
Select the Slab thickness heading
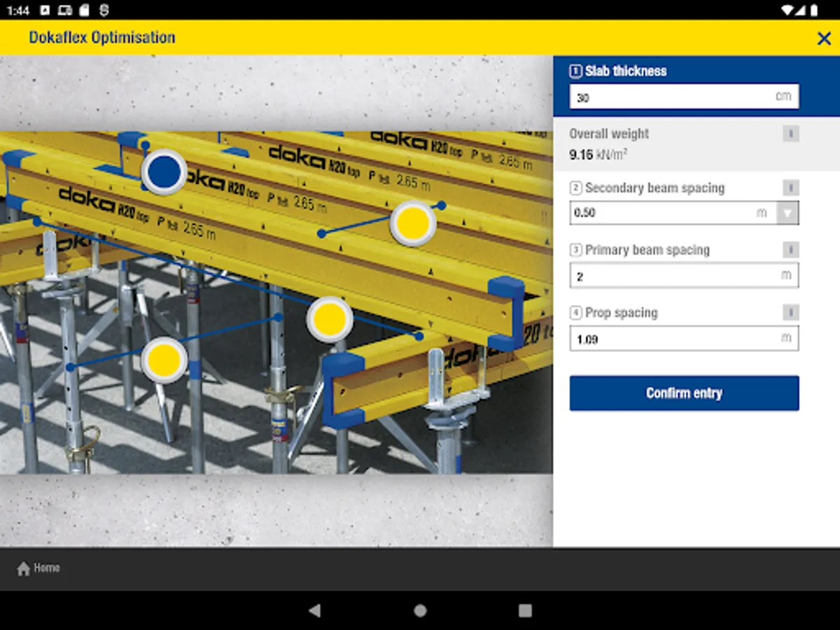click(x=626, y=71)
